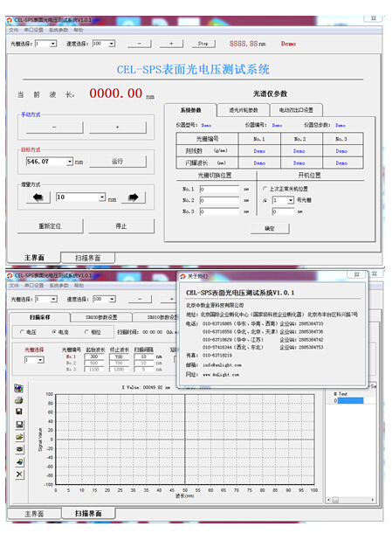This screenshot has height=540, width=392.
Task: Open the 扫描采样 tab
Action: 40,317
